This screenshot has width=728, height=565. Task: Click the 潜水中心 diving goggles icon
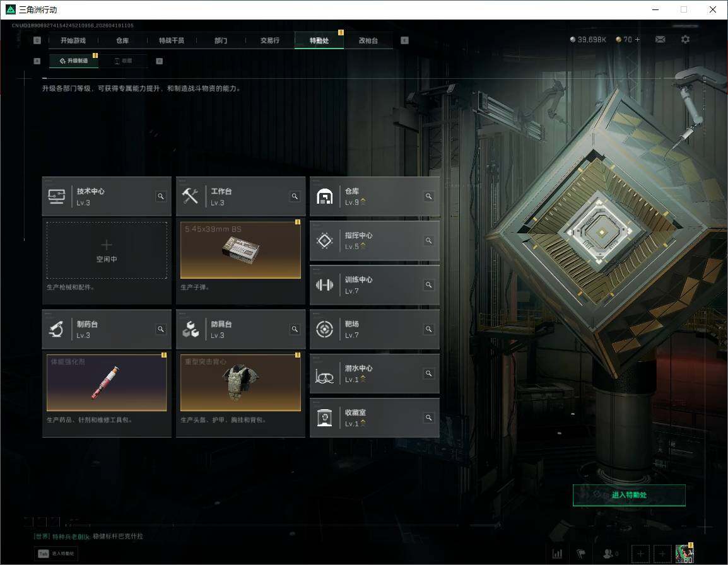point(324,375)
